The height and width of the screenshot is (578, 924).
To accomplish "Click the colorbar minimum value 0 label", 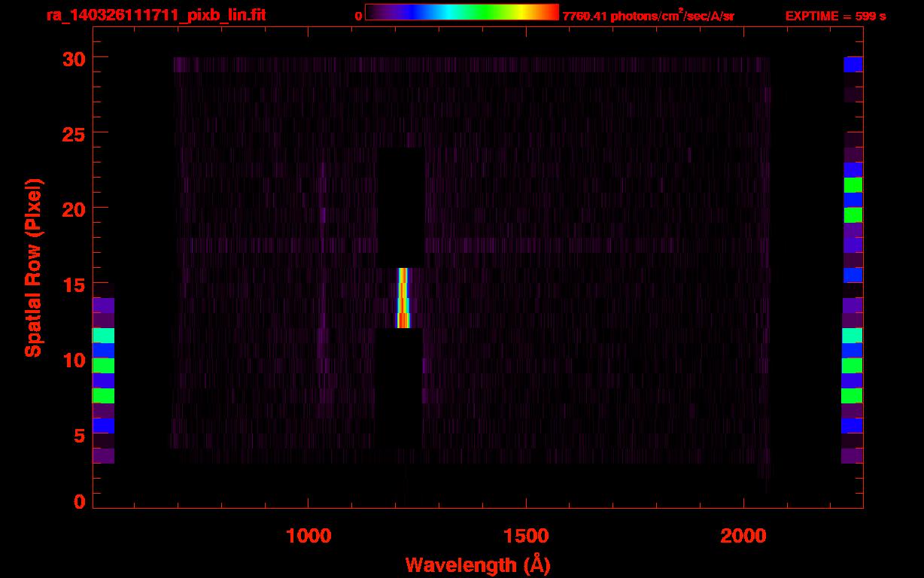I will tap(358, 16).
